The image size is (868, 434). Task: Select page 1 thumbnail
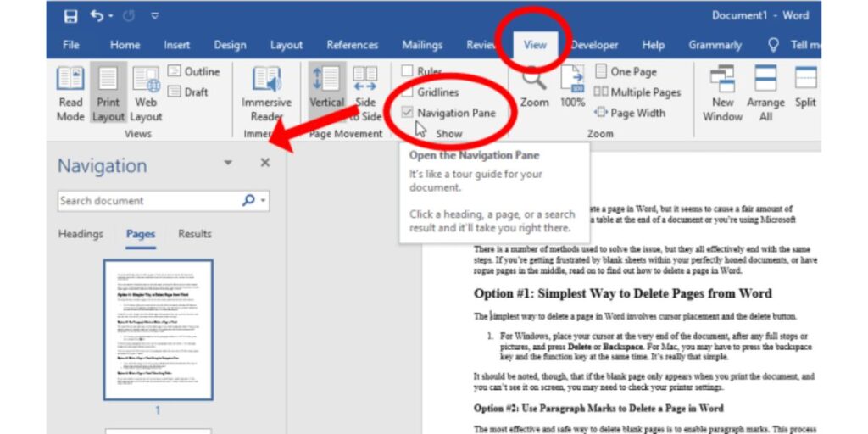click(159, 330)
